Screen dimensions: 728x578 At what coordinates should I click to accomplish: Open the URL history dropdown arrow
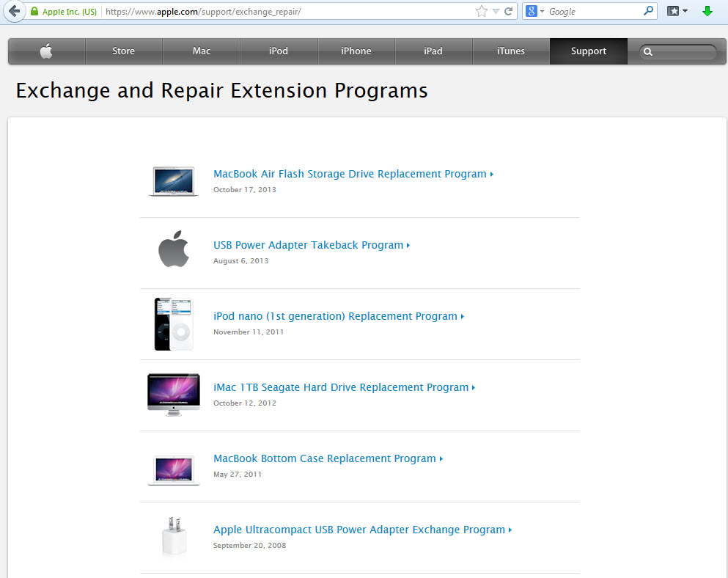coord(496,12)
